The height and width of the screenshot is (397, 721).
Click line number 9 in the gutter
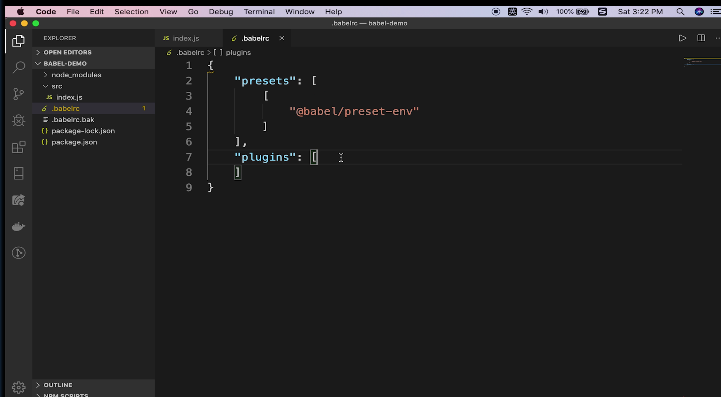(189, 188)
